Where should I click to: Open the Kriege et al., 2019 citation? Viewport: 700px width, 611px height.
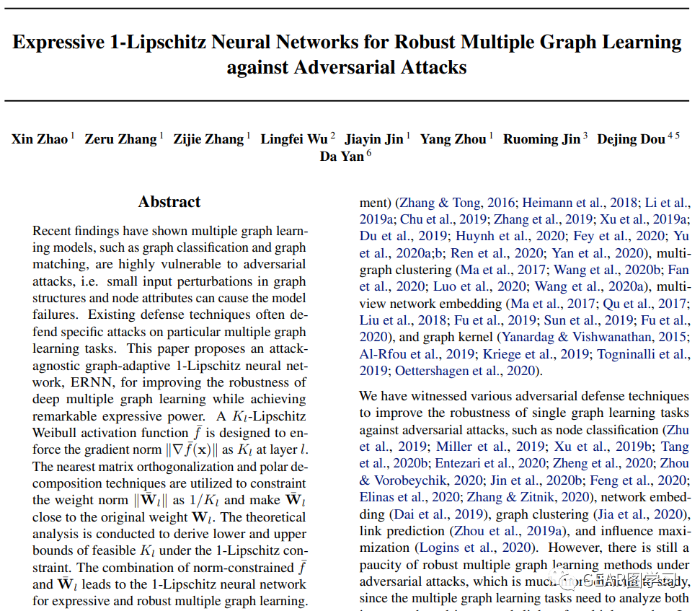click(x=536, y=353)
